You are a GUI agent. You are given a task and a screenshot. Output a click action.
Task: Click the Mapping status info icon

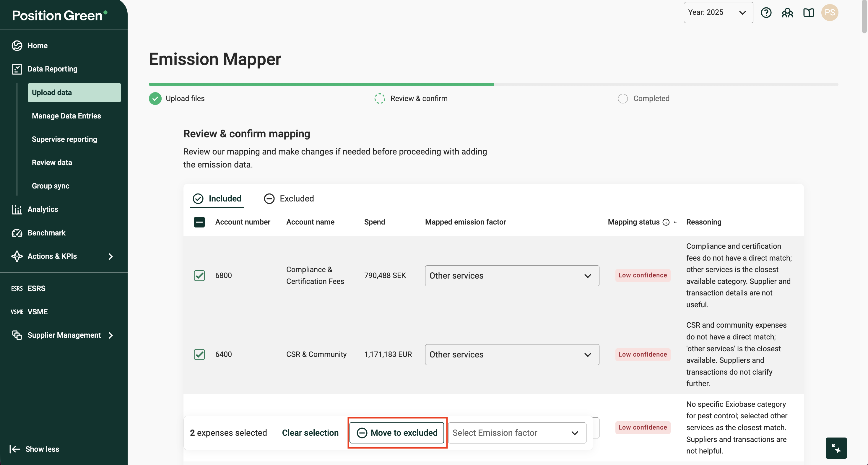[x=666, y=222]
